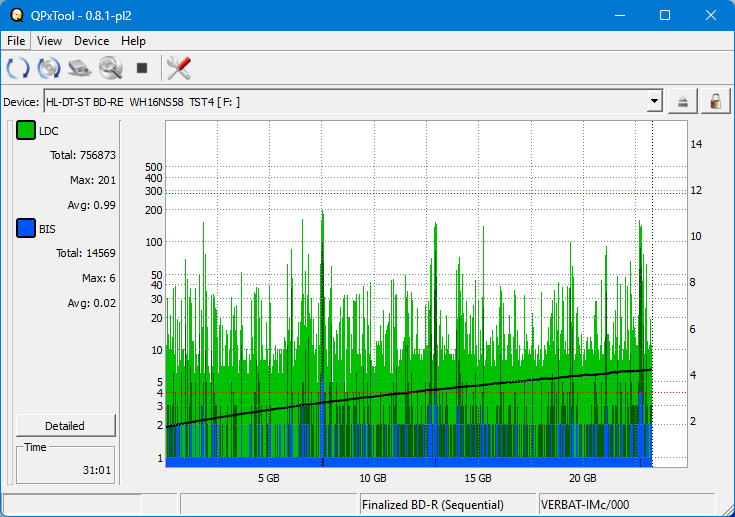735x517 pixels.
Task: Open the drive scan icon in toolbar
Action: coord(80,68)
